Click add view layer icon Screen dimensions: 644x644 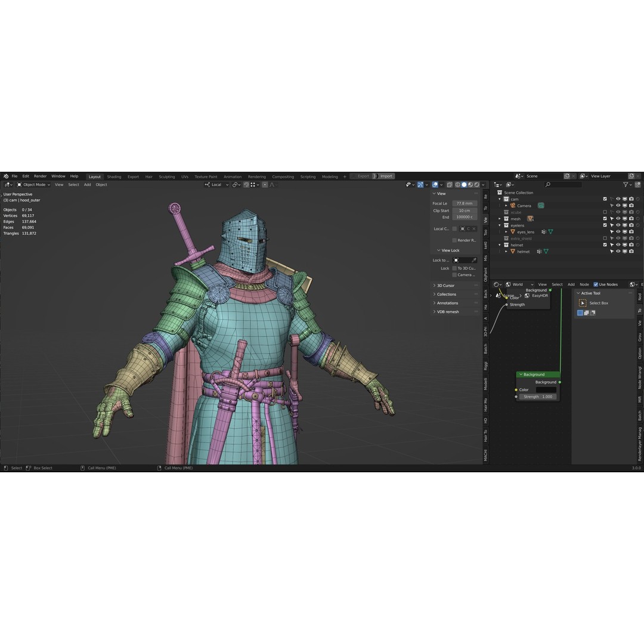pos(631,176)
